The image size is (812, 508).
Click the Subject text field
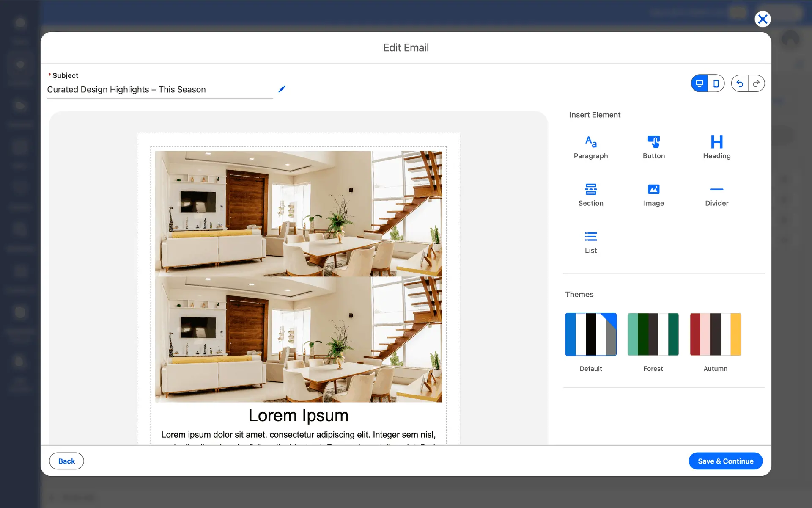click(160, 90)
